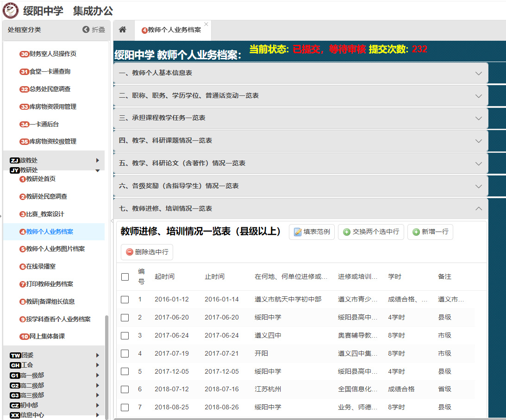Add a new row with 新增一行
The image size is (506, 420).
(430, 232)
